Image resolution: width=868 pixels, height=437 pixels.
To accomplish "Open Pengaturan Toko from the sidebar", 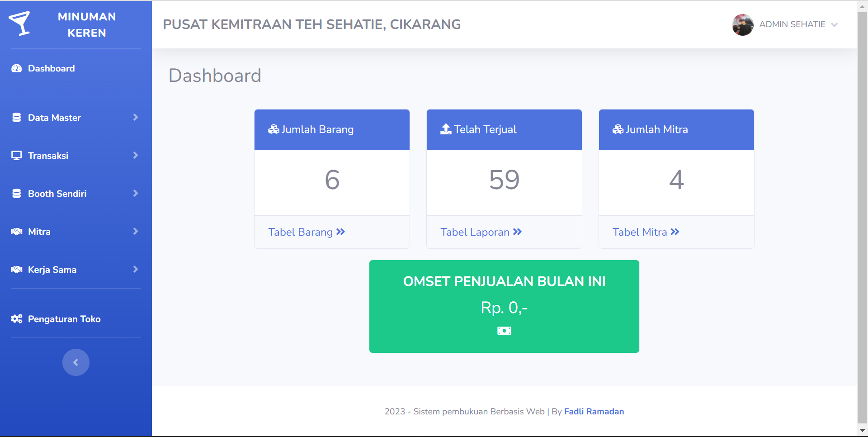I will 64,318.
